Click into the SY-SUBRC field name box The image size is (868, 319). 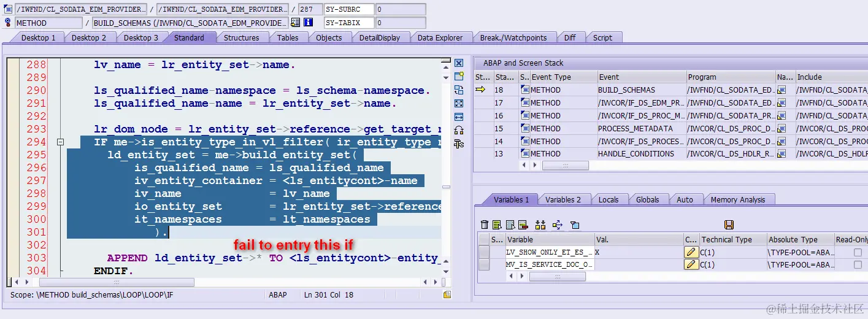pyautogui.click(x=349, y=9)
